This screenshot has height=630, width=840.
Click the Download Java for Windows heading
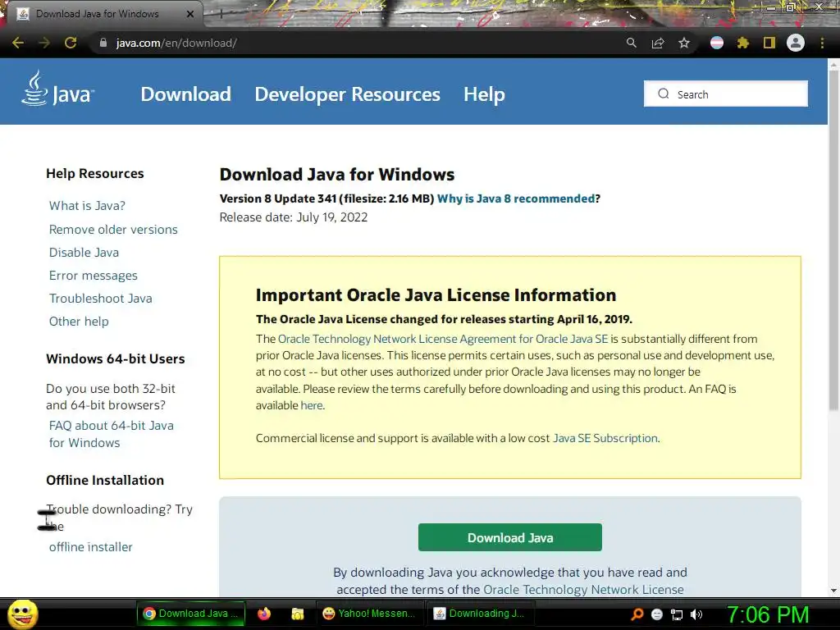[x=337, y=175]
